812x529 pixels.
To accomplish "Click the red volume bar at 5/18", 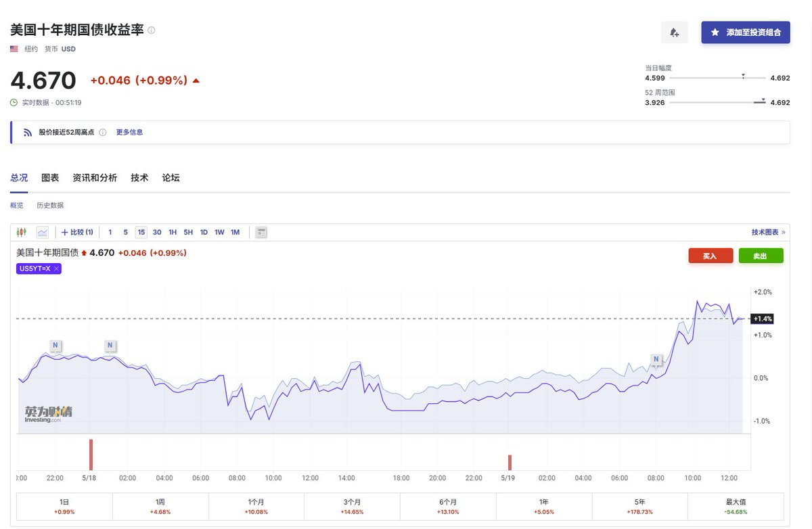I will pyautogui.click(x=91, y=455).
